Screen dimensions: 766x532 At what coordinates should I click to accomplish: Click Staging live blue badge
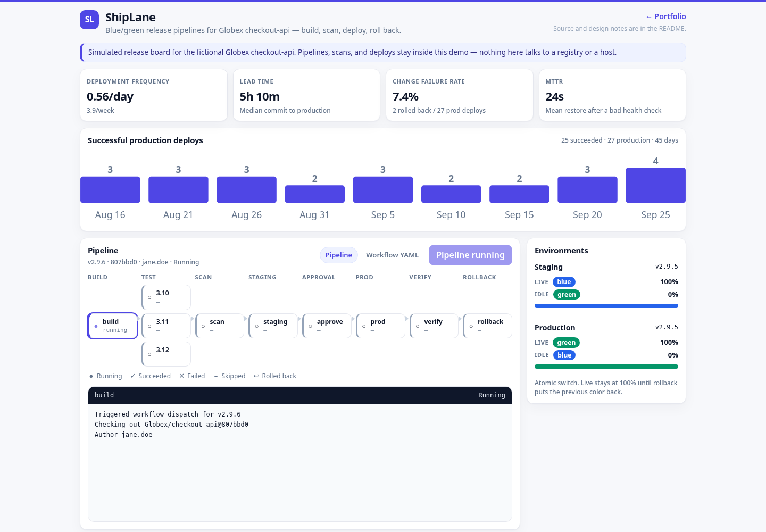564,282
